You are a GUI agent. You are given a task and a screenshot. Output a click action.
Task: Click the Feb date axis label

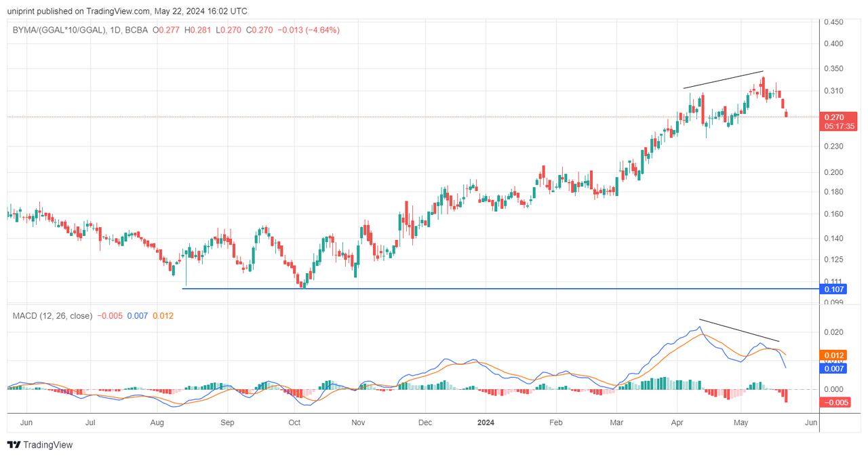click(x=555, y=422)
